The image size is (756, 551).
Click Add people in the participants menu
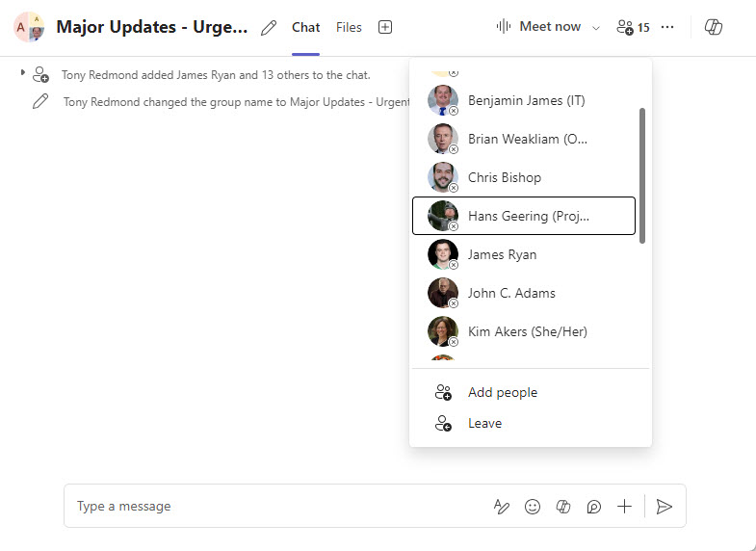pyautogui.click(x=531, y=392)
